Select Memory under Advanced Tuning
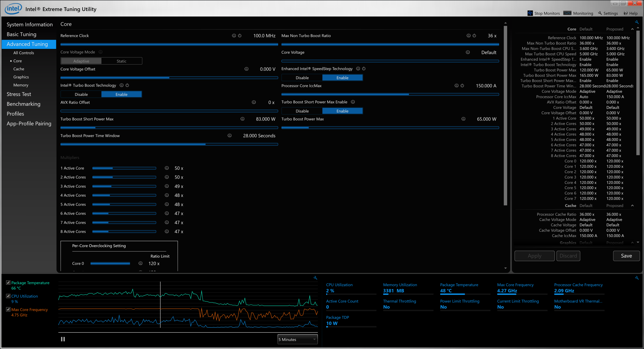 [x=21, y=85]
